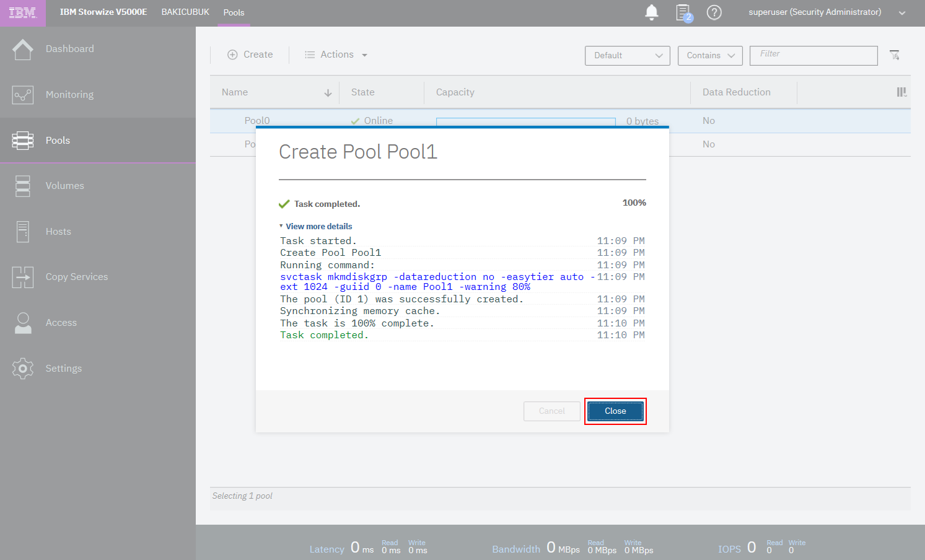The image size is (925, 560).
Task: Open the Contains filter condition dropdown
Action: (x=710, y=55)
